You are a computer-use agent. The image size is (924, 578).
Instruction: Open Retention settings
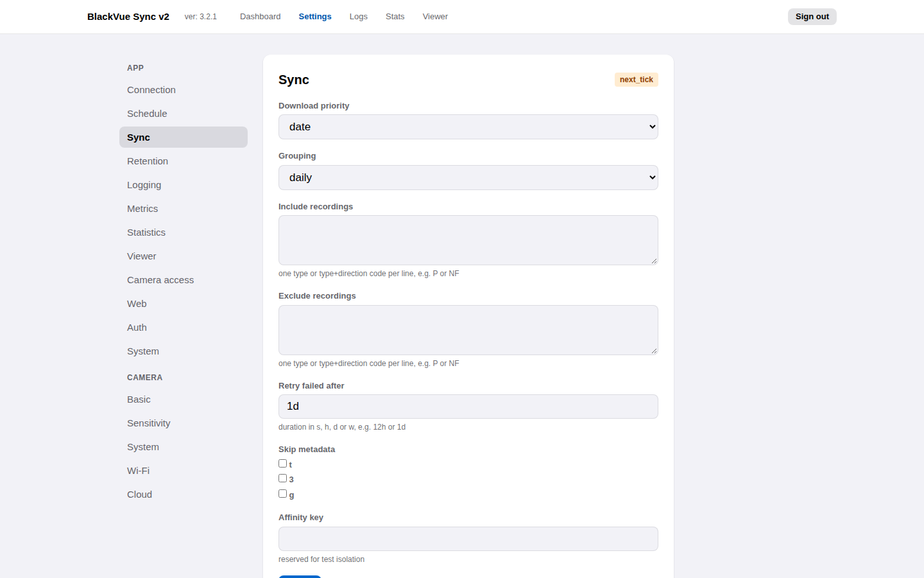pos(184,161)
